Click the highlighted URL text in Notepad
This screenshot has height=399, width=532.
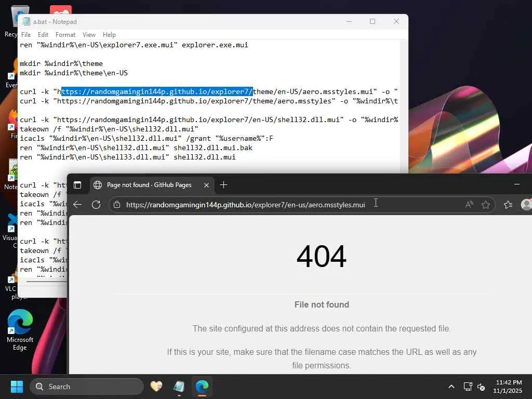pyautogui.click(x=157, y=91)
